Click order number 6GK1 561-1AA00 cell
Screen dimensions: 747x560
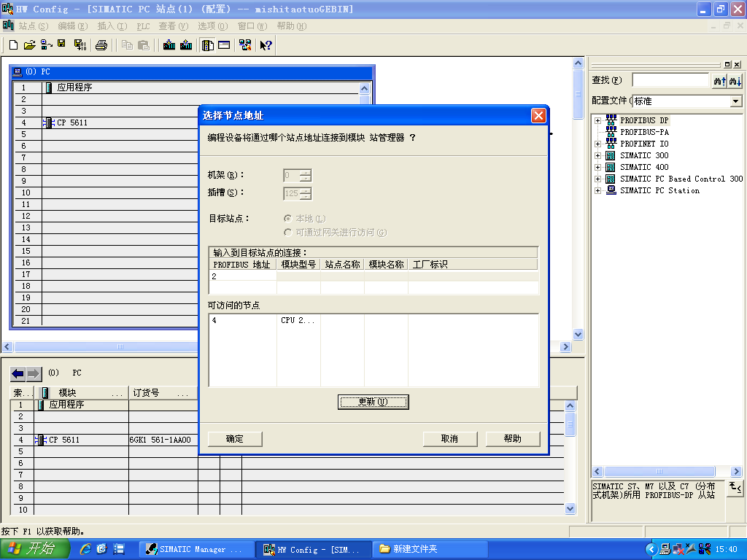click(x=163, y=440)
